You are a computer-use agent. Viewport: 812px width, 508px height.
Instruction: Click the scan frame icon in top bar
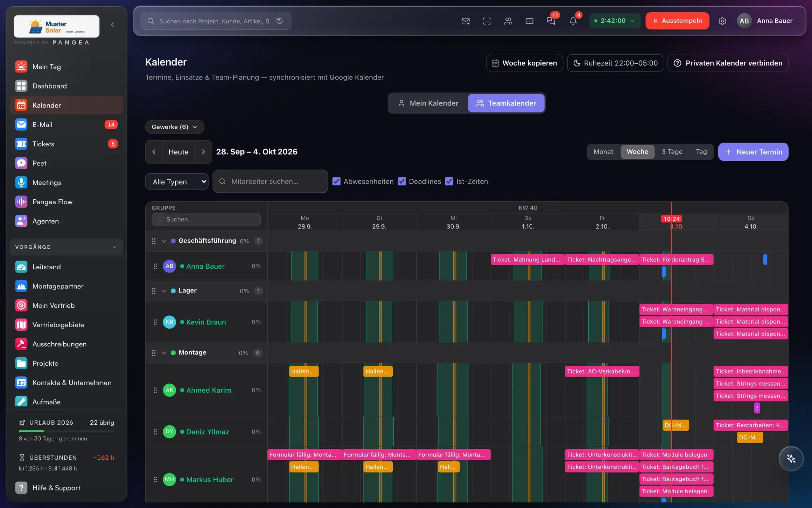click(487, 21)
